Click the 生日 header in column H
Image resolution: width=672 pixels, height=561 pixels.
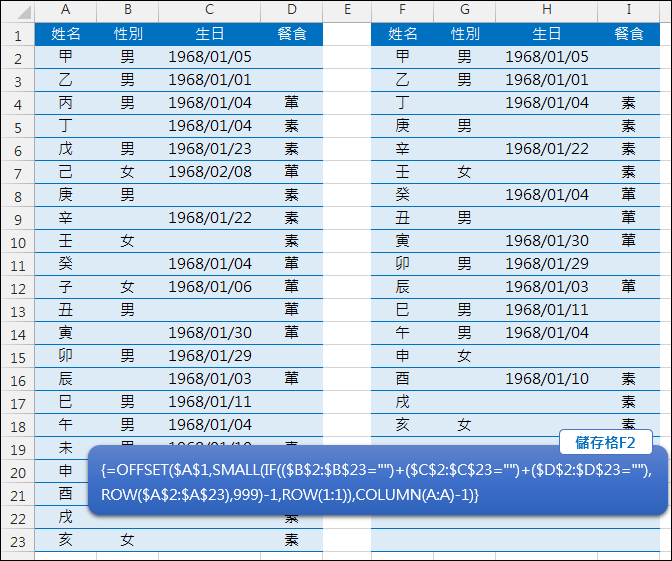click(x=547, y=34)
